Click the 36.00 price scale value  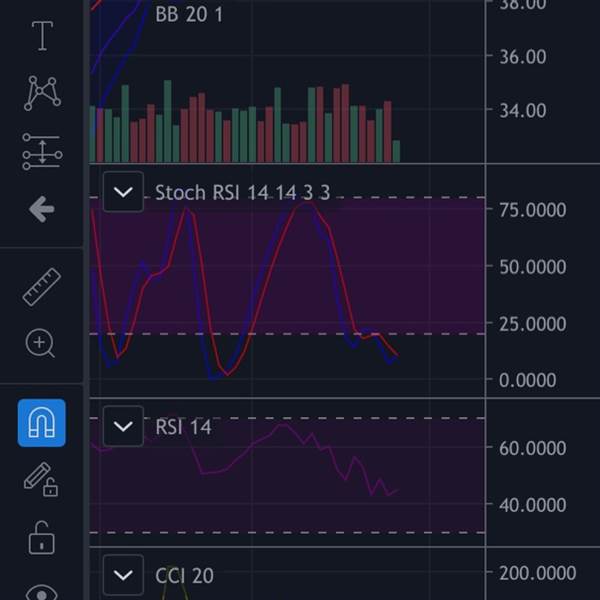coord(523,57)
